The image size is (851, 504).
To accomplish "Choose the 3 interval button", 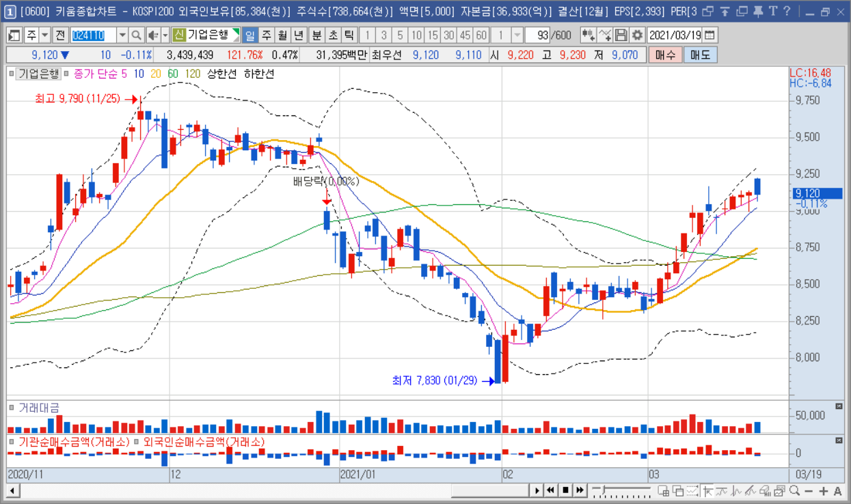I will [384, 35].
